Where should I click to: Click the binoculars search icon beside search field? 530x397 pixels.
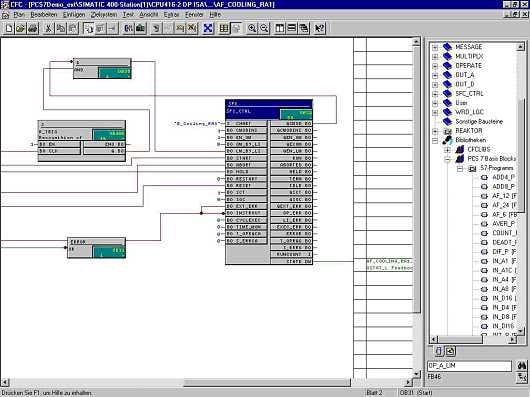pos(522,366)
